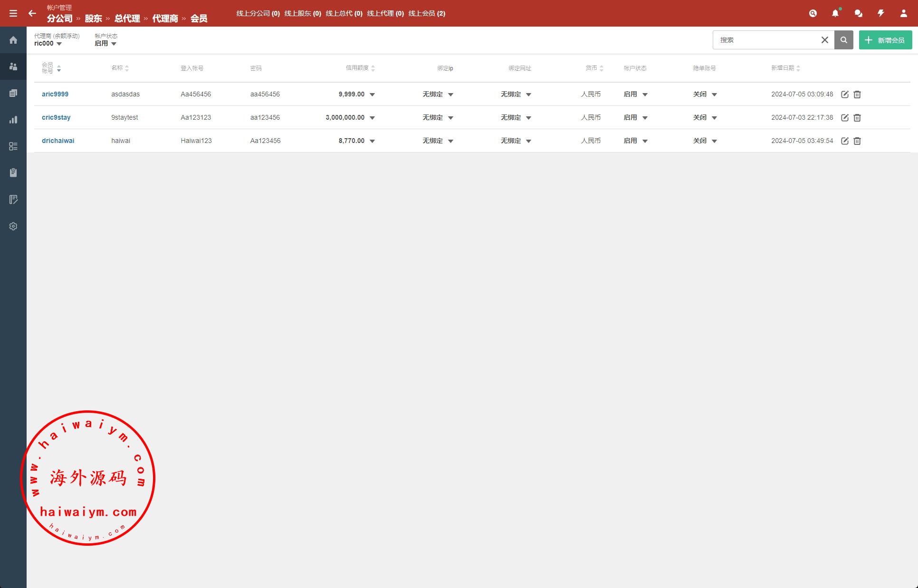Image resolution: width=918 pixels, height=588 pixels.
Task: Open the notifications bell icon
Action: tap(835, 13)
